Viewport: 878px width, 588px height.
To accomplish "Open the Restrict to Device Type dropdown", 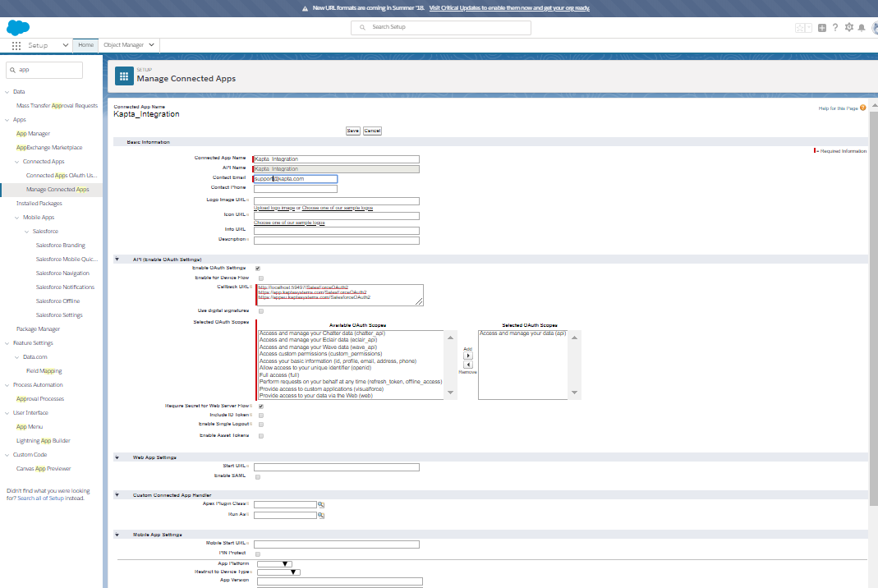I will click(x=279, y=572).
